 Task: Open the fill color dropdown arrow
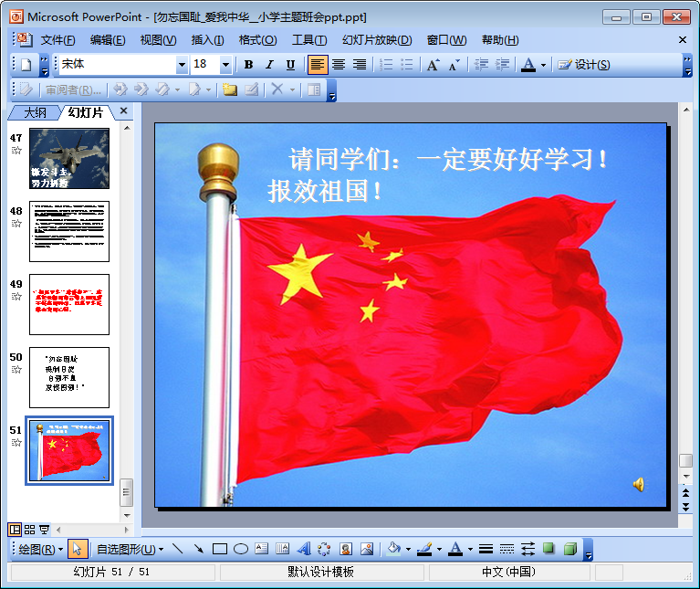point(408,549)
